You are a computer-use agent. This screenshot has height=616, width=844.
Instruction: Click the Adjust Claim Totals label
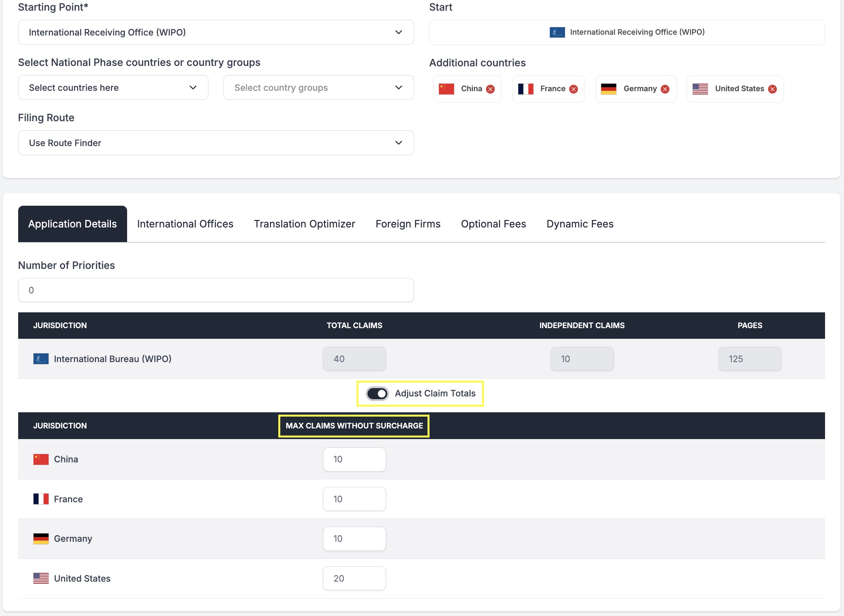[x=435, y=393]
